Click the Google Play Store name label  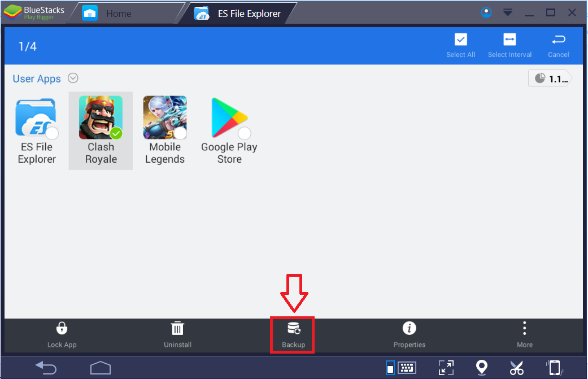point(229,153)
